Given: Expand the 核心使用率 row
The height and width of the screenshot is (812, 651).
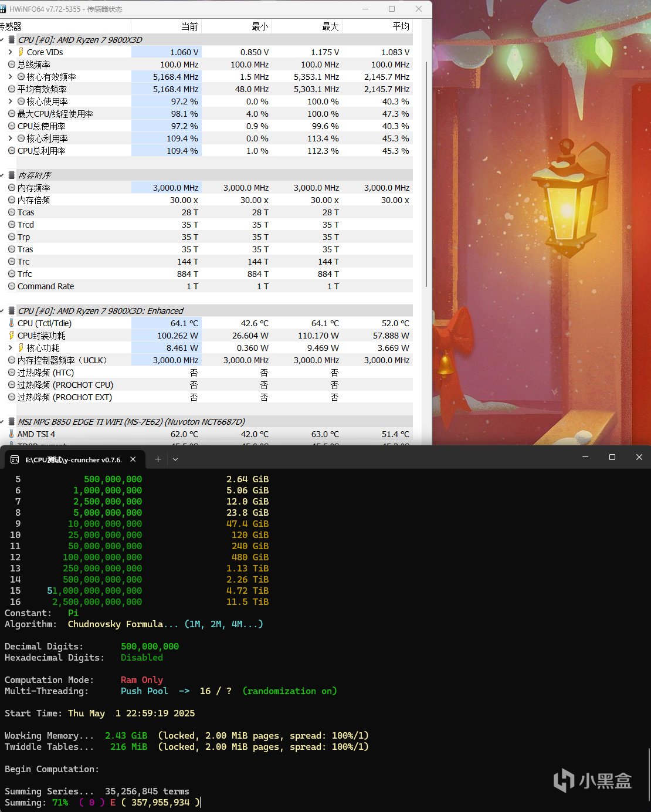Looking at the screenshot, I should 11,101.
